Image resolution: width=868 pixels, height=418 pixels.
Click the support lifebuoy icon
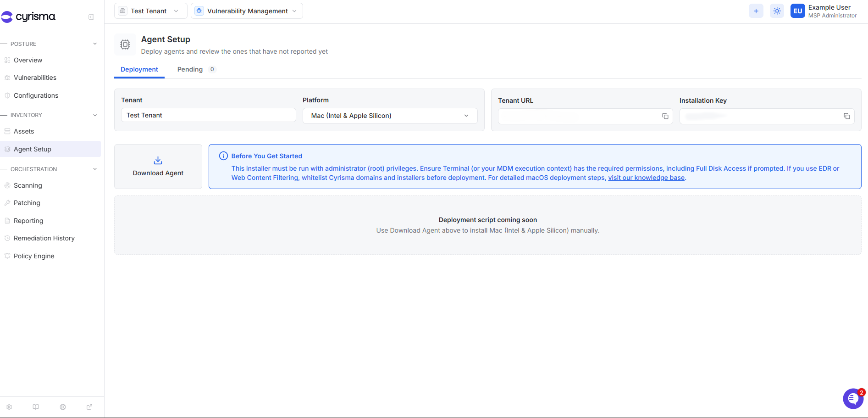[63, 407]
